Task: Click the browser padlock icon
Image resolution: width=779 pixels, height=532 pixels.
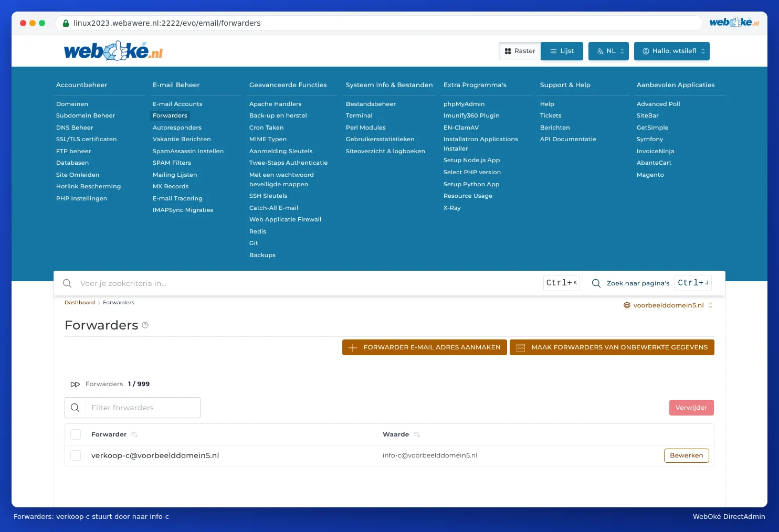Action: [x=66, y=23]
